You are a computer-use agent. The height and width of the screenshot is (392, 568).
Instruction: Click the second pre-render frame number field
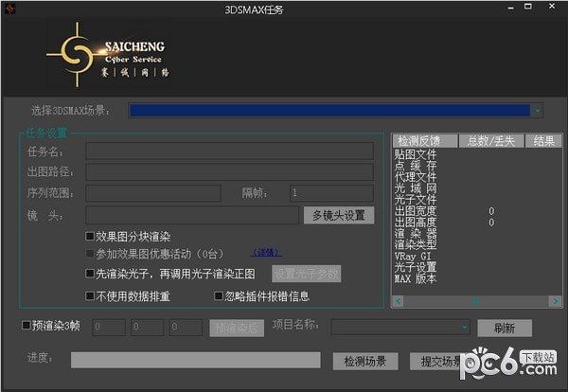[147, 328]
